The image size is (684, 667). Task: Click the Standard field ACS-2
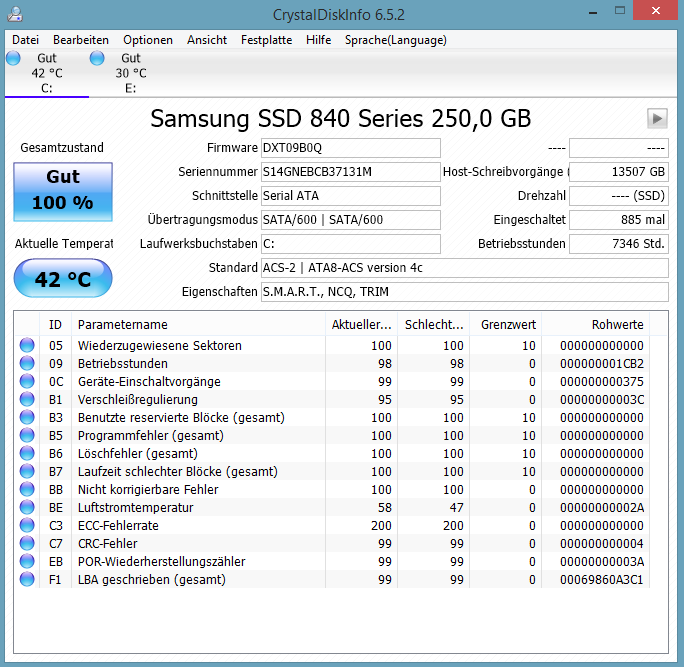pos(465,268)
